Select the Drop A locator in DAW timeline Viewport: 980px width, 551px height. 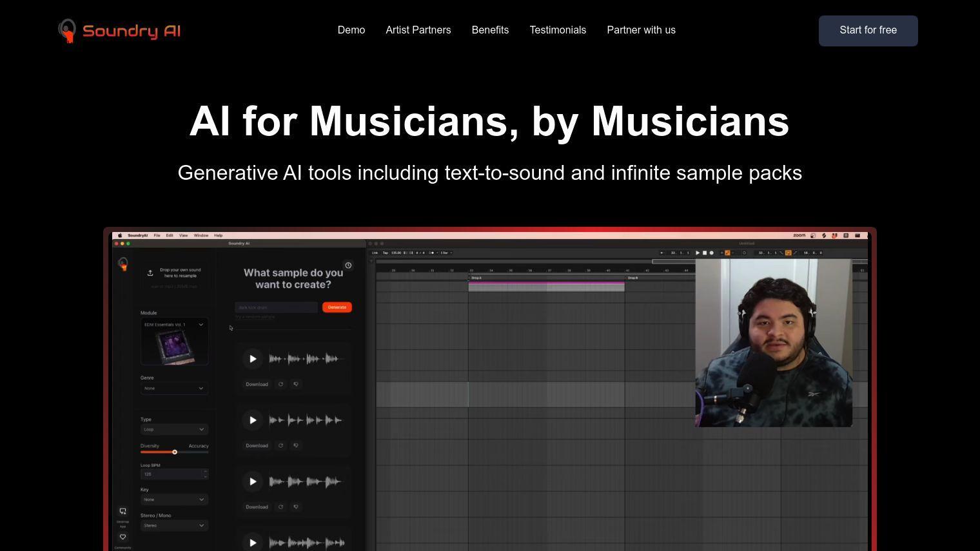[476, 278]
